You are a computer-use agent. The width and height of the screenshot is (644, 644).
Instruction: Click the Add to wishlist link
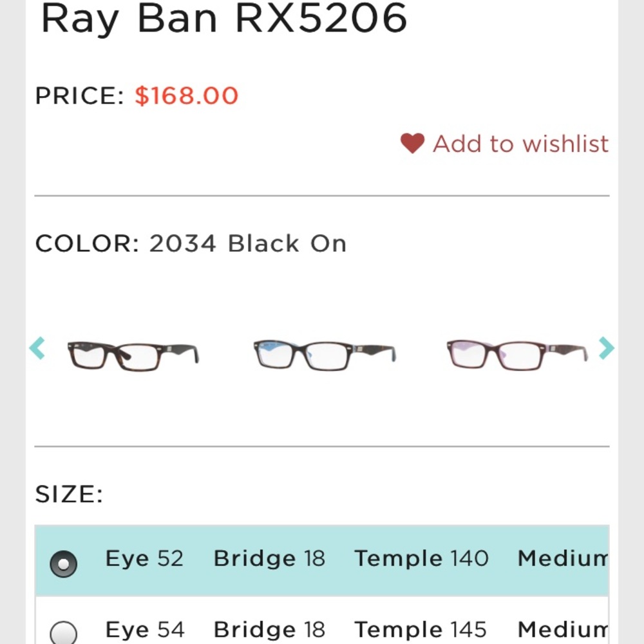[x=522, y=143]
